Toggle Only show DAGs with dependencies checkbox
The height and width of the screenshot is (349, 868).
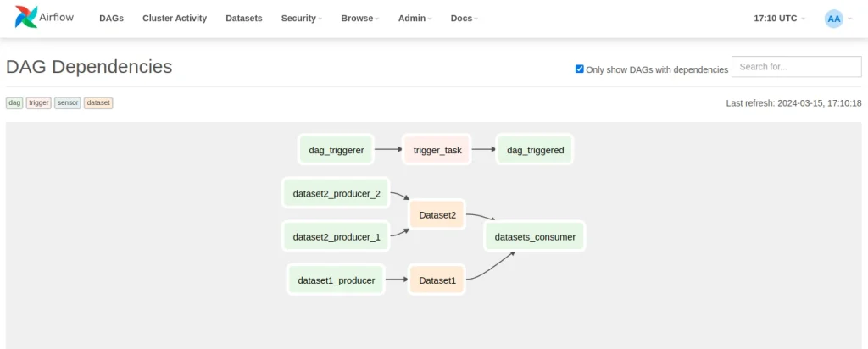tap(580, 69)
